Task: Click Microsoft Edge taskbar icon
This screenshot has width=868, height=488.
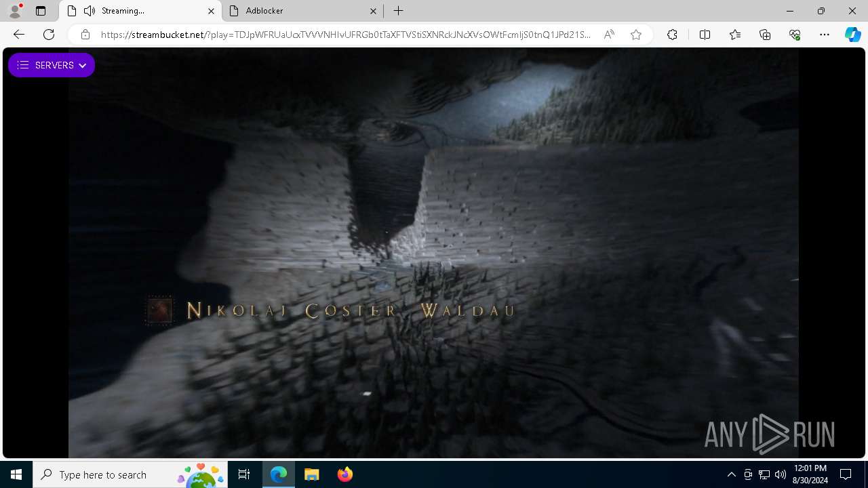Action: (x=279, y=474)
